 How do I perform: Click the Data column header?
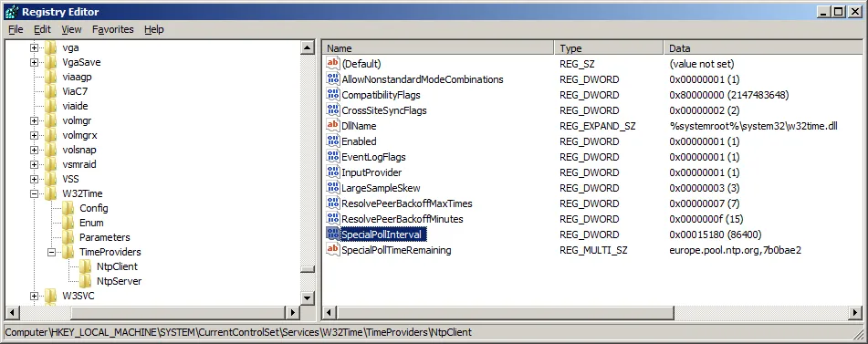point(763,48)
